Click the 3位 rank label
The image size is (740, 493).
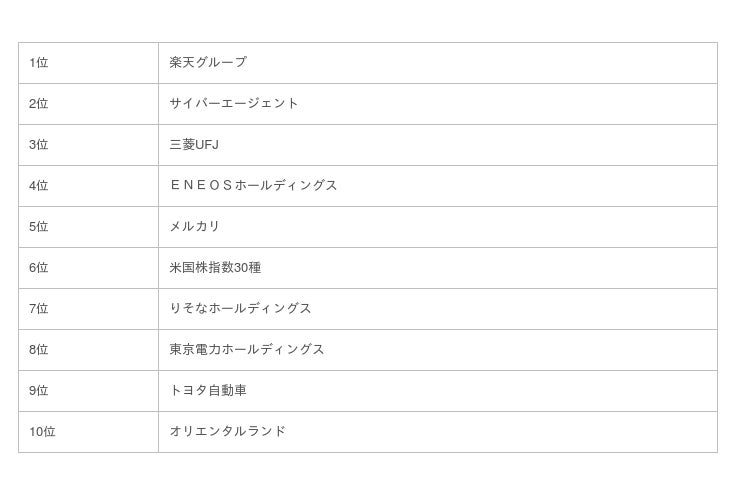pos(39,144)
